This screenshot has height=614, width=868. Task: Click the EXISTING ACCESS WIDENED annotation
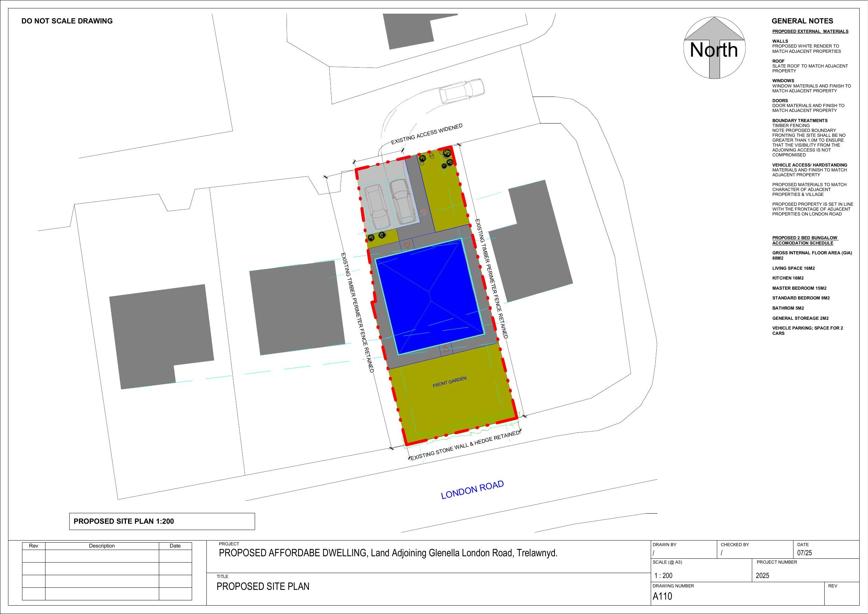click(x=426, y=134)
